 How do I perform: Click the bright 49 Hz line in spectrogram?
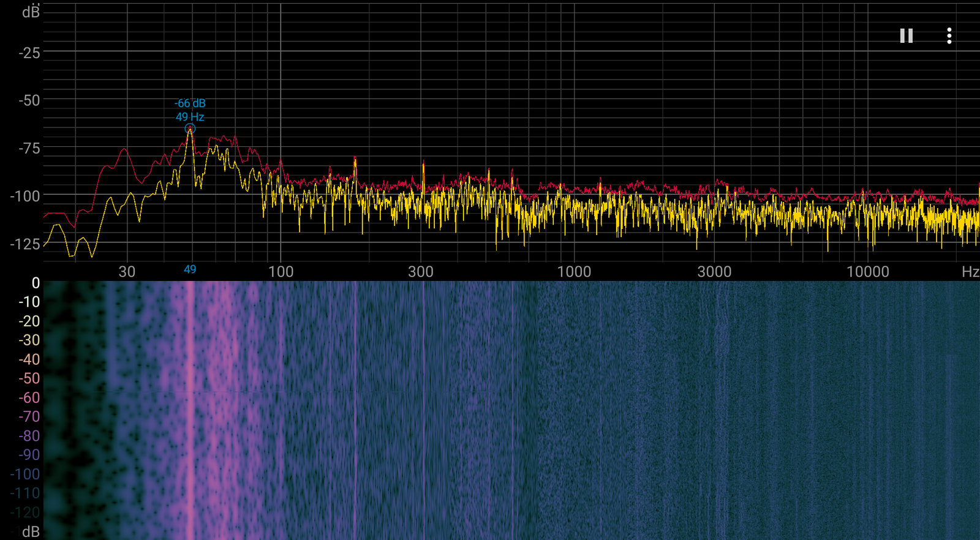click(190, 410)
